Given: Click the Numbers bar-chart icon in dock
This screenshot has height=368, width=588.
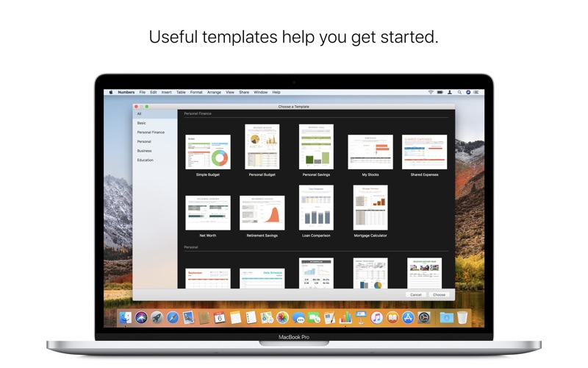Looking at the screenshot, I should click(345, 318).
